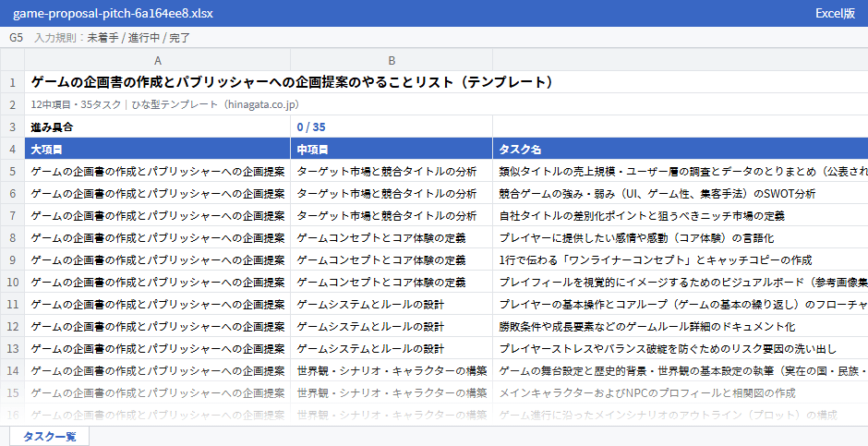Viewport: 868px width, 446px height.
Task: Select cell ゲームの舞台設定と歴史的背景
Action: coord(681,370)
